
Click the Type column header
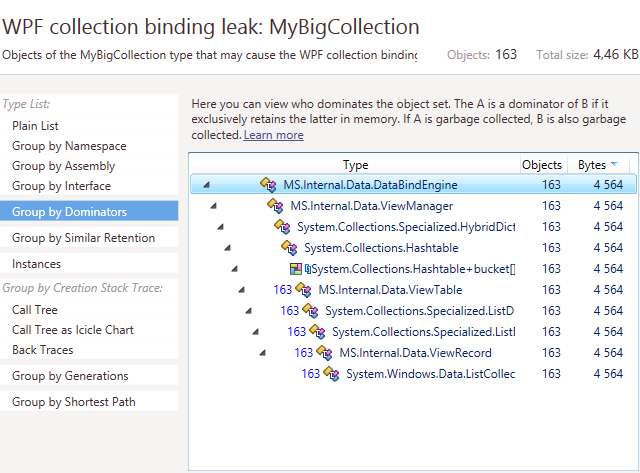355,165
